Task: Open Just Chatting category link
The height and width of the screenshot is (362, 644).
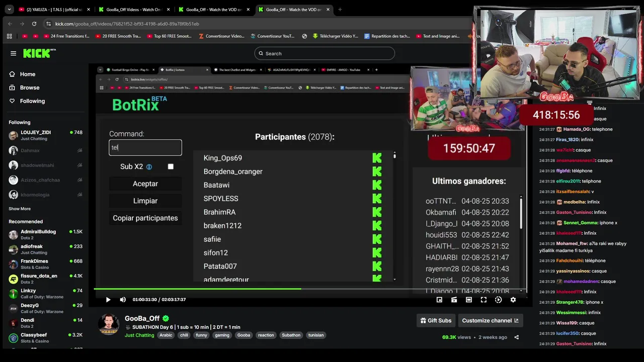Action: tap(139, 335)
